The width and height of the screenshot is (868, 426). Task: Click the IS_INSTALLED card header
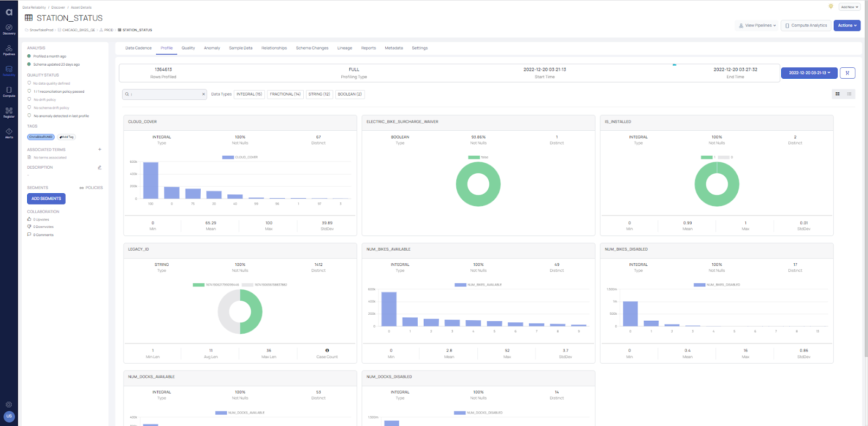(x=717, y=122)
